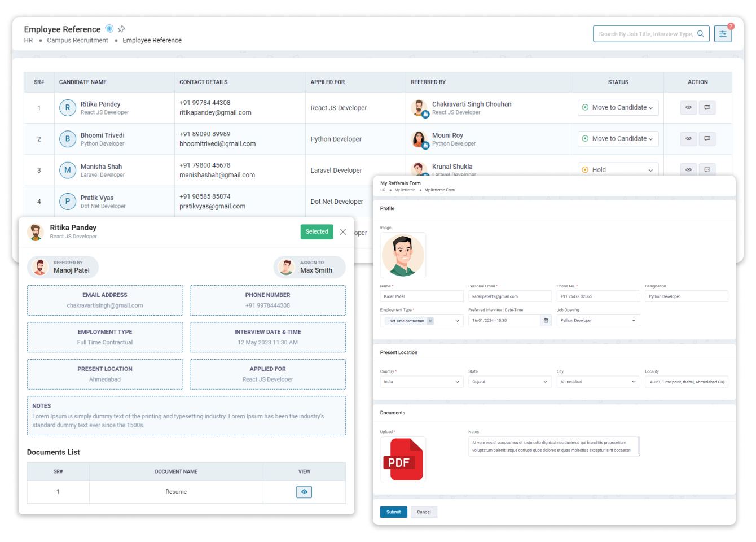Pin the Employee Reference page

point(121,29)
